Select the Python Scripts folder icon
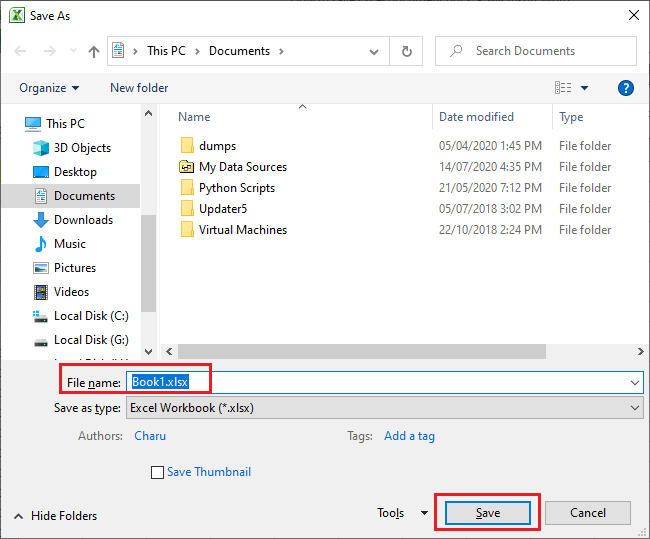 [187, 187]
